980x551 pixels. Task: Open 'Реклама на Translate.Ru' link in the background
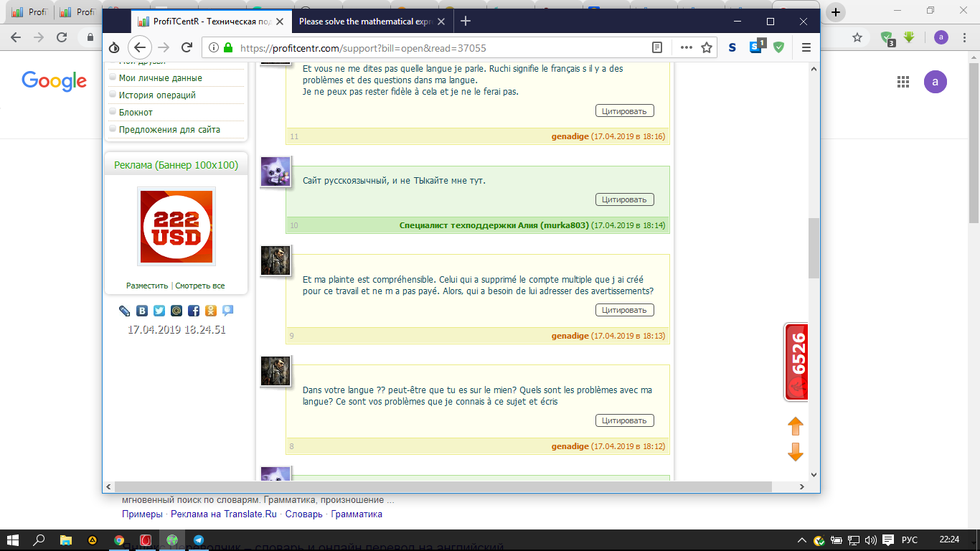pyautogui.click(x=224, y=514)
